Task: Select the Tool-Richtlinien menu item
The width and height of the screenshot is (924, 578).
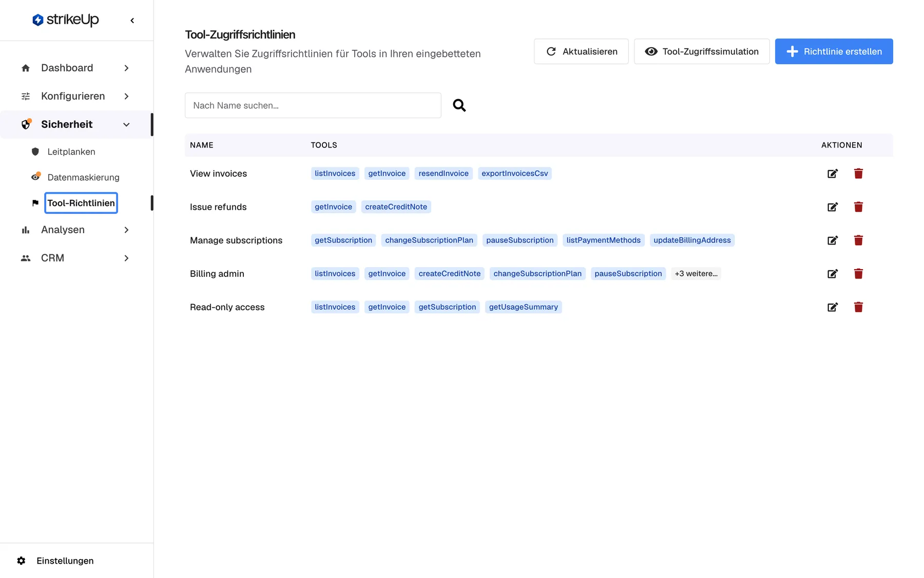Action: click(x=81, y=203)
